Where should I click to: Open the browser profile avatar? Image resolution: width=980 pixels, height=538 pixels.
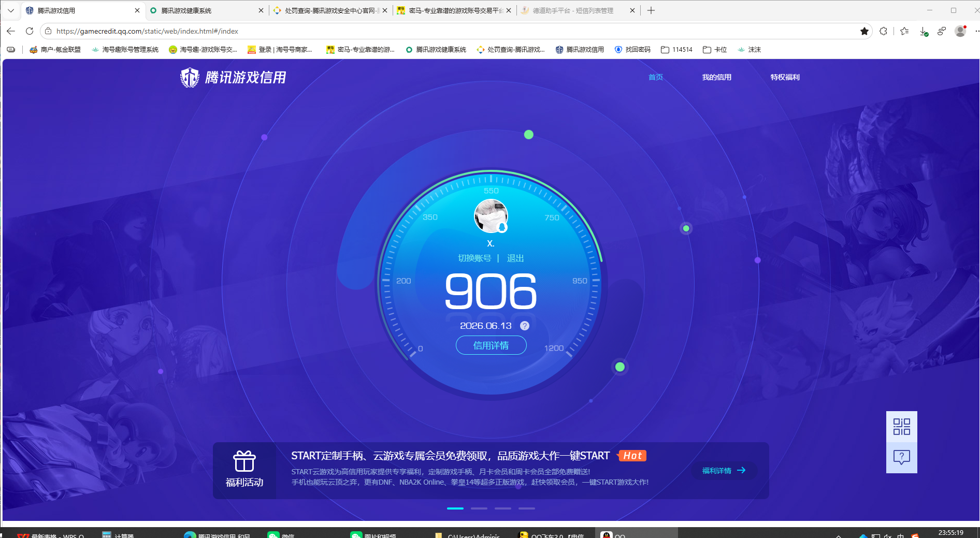[960, 31]
